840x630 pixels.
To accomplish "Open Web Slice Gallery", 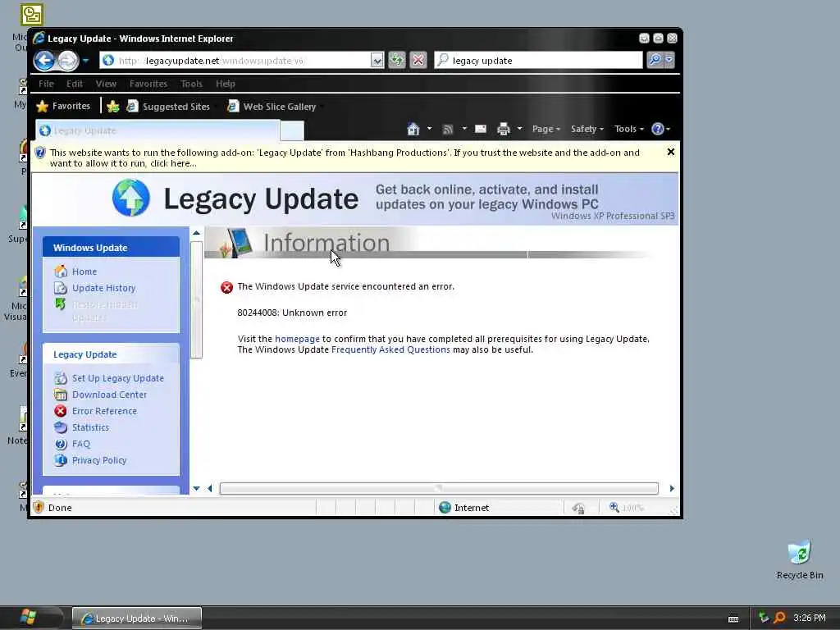I will coord(272,106).
